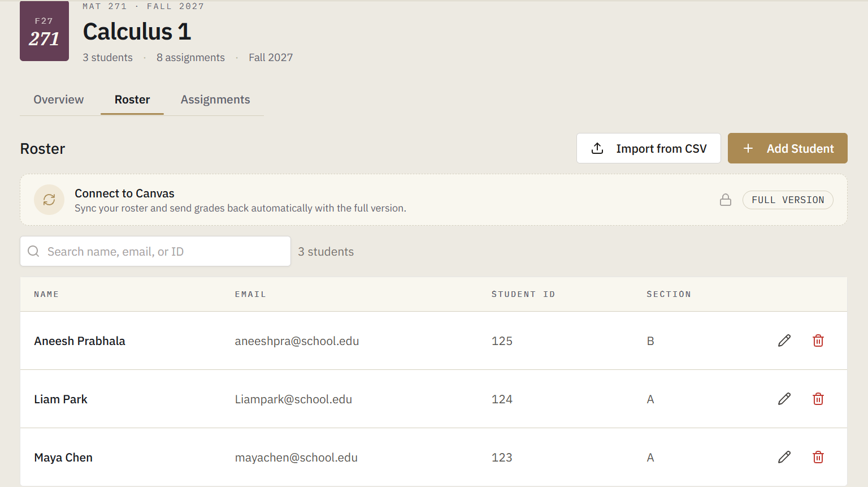Click the MAT 271 · FALL 2027 label
This screenshot has height=487, width=868.
(144, 6)
